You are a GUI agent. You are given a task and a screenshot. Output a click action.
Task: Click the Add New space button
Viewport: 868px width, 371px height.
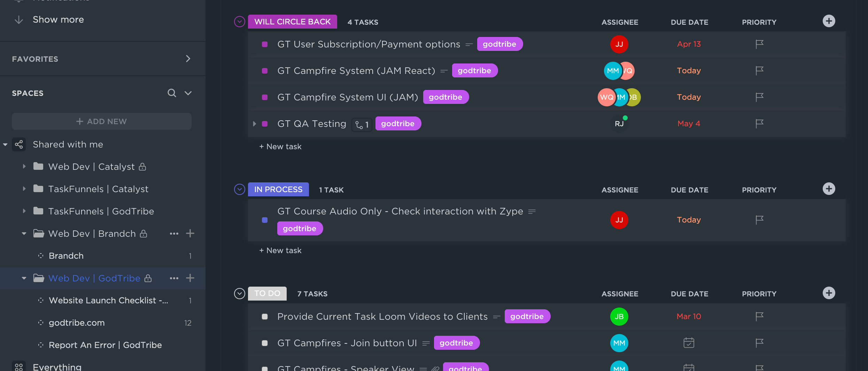pos(101,121)
